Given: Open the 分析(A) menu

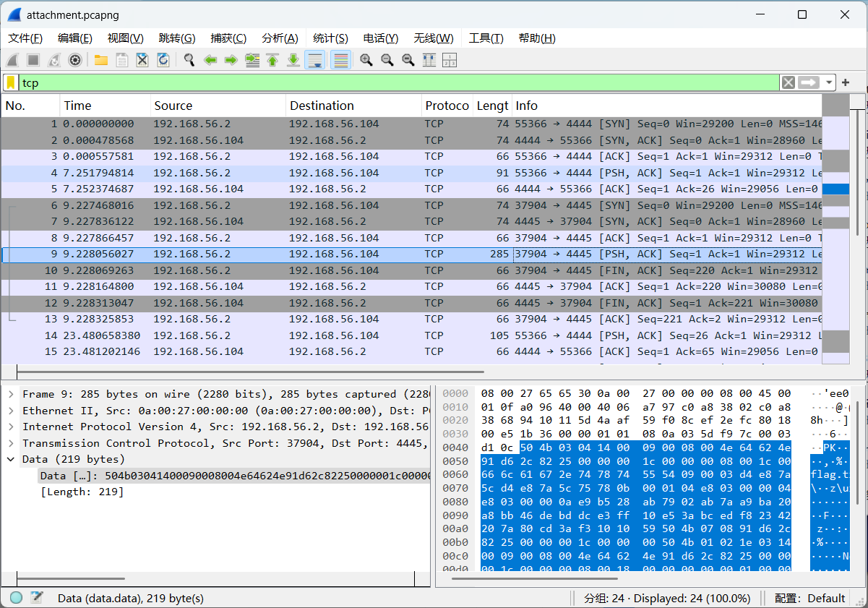Looking at the screenshot, I should [280, 38].
